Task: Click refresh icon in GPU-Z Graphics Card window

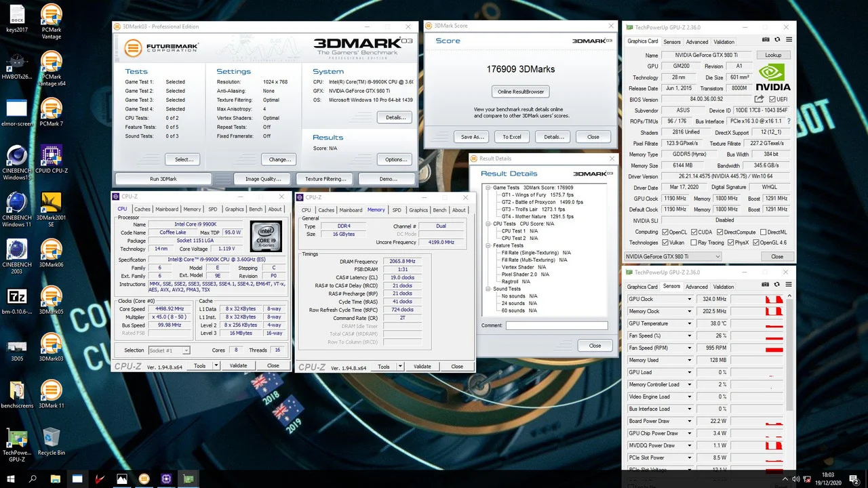Action: pyautogui.click(x=776, y=41)
